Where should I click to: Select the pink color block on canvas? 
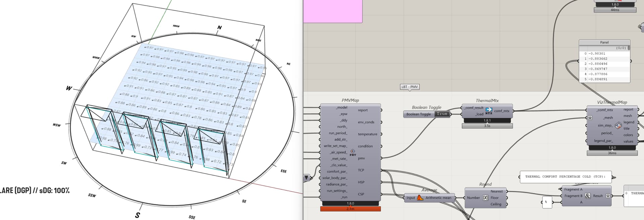pos(332,11)
